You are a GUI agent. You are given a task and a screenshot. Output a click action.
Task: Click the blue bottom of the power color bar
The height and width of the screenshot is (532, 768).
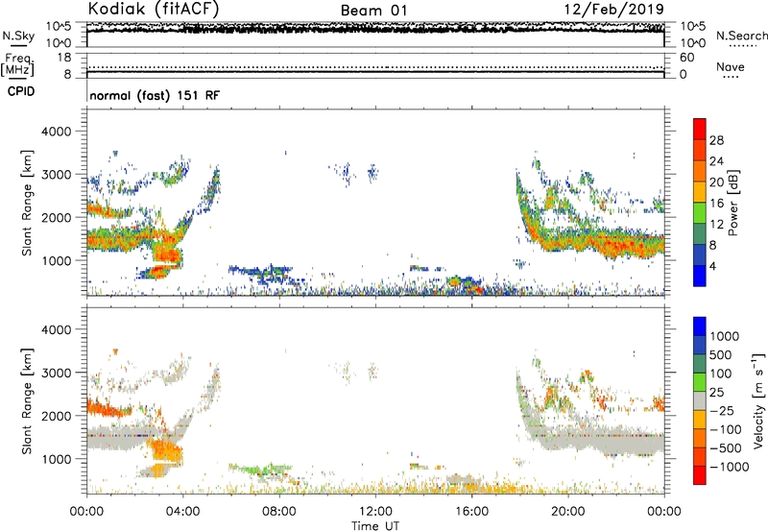[700, 276]
